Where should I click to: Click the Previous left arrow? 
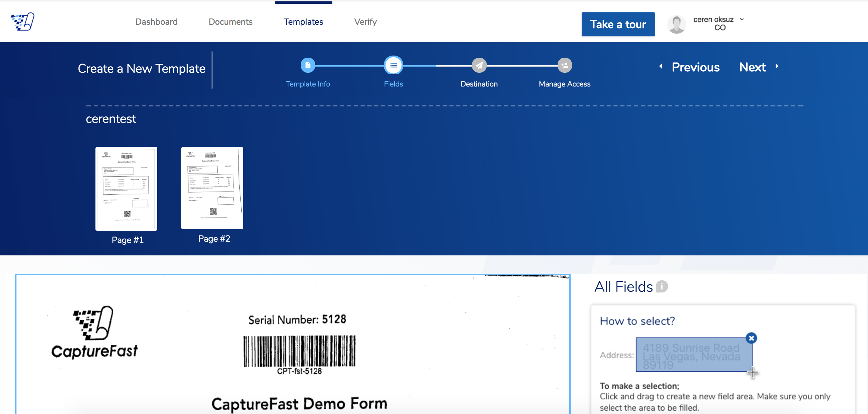[x=661, y=67]
